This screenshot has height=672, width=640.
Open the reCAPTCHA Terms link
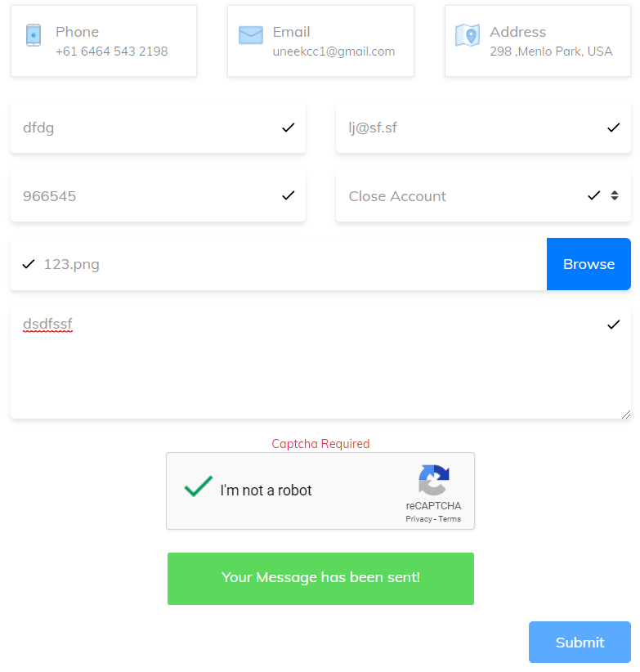[x=450, y=519]
